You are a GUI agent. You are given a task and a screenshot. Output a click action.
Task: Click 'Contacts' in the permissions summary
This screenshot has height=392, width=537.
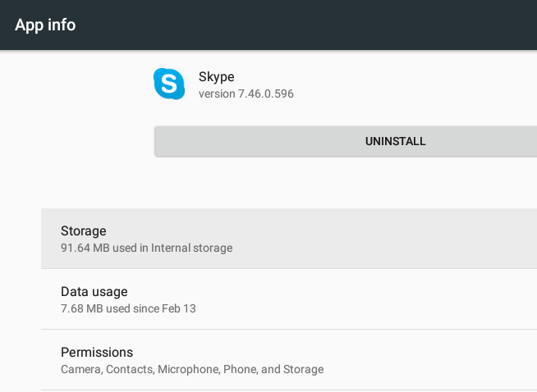130,370
